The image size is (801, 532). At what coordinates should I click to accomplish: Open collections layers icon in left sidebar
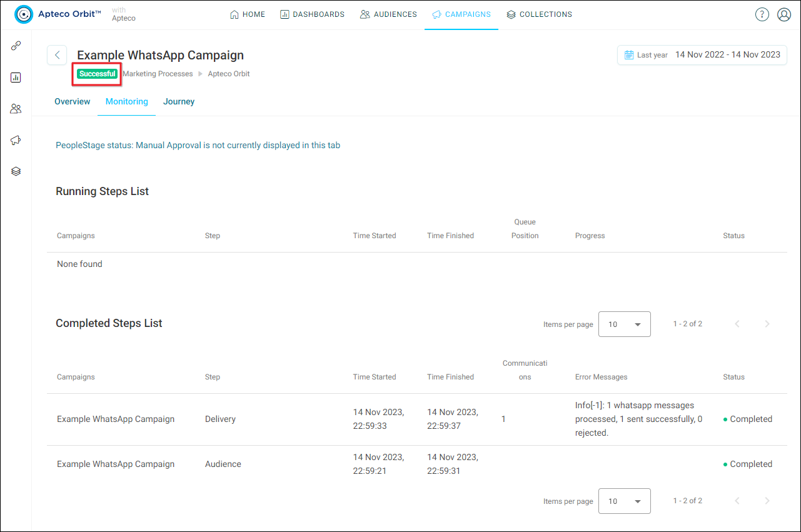click(16, 171)
